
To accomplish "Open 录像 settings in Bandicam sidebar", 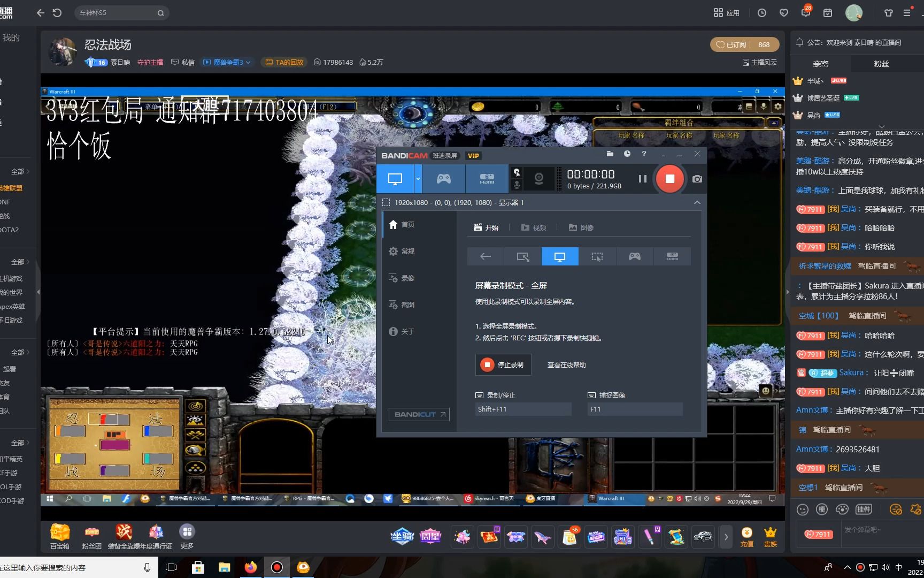I will [402, 278].
